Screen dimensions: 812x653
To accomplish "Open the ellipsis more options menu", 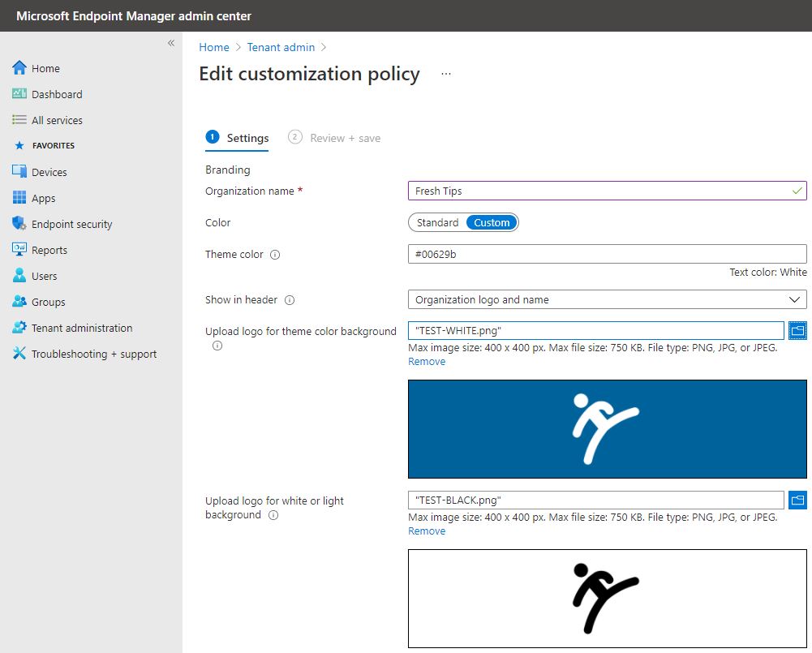I will (x=446, y=74).
